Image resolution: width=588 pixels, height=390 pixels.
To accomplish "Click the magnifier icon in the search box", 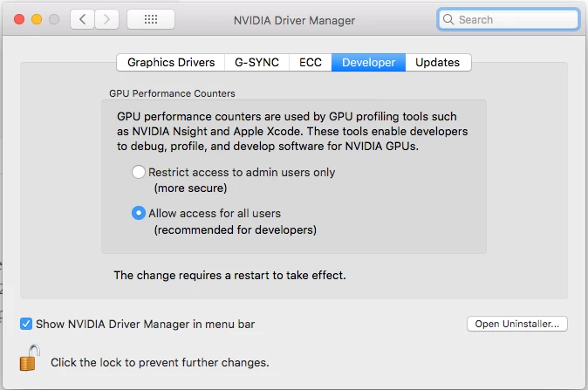I will pos(448,19).
